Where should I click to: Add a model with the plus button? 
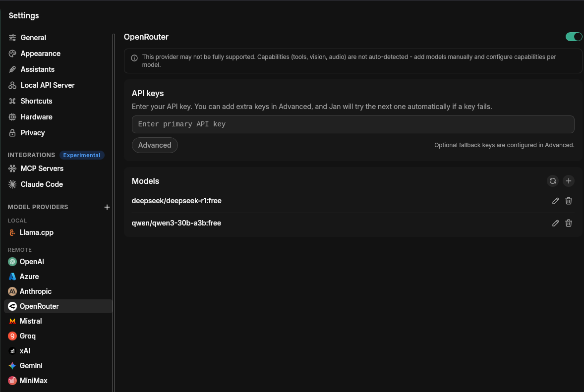(x=568, y=181)
